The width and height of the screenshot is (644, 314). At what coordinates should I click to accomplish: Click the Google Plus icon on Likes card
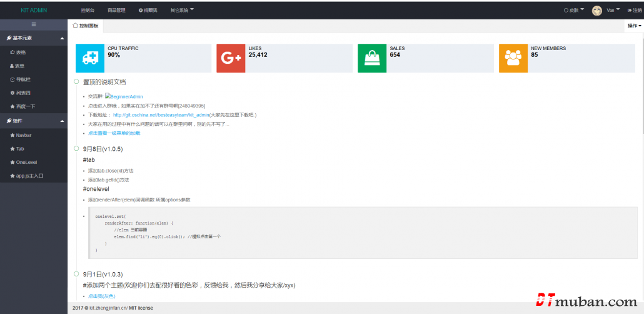231,58
